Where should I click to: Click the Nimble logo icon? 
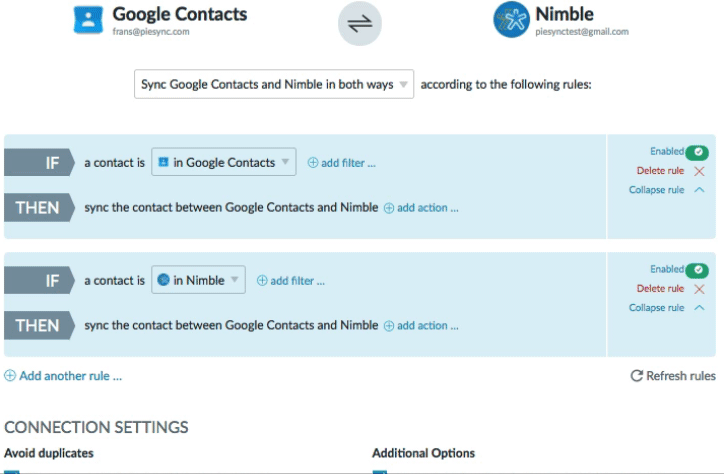[511, 20]
